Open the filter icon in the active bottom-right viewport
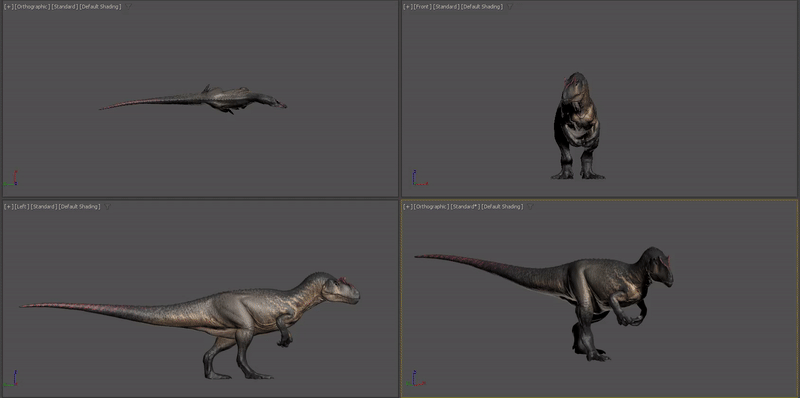Viewport: 800px width, 398px height. [x=530, y=207]
